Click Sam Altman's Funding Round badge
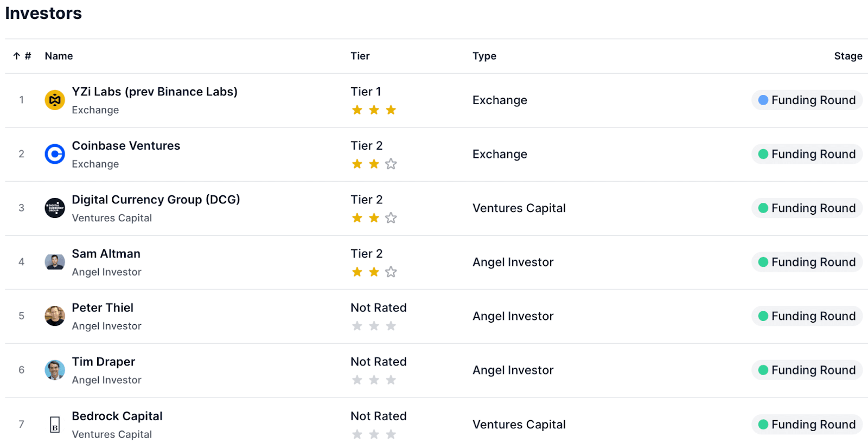 807,262
